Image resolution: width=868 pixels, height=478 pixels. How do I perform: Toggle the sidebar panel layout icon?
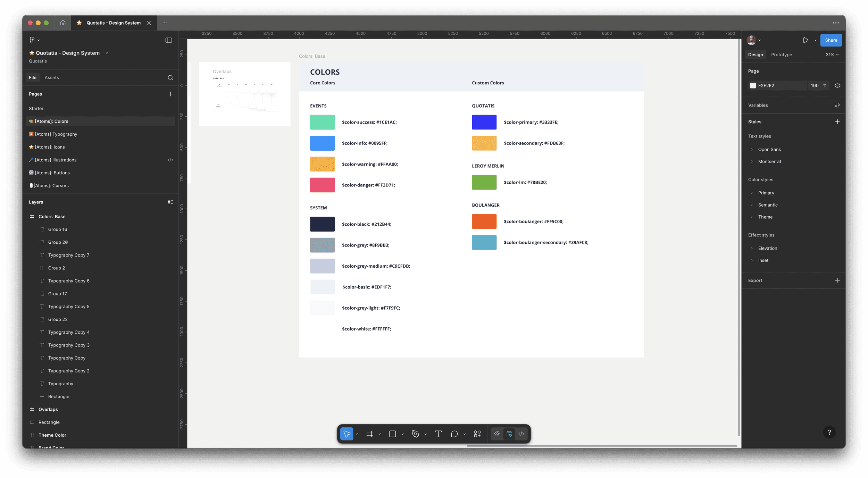coord(169,40)
